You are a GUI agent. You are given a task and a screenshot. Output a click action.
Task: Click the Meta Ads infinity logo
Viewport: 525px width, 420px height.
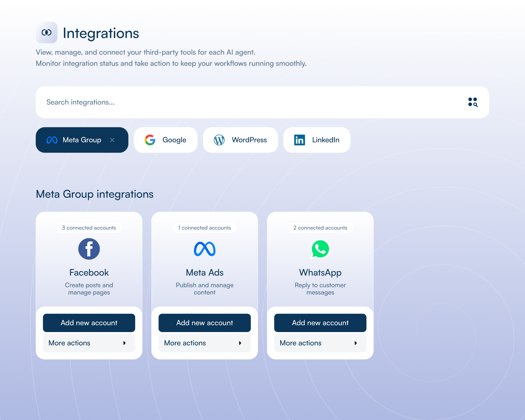[x=204, y=248]
